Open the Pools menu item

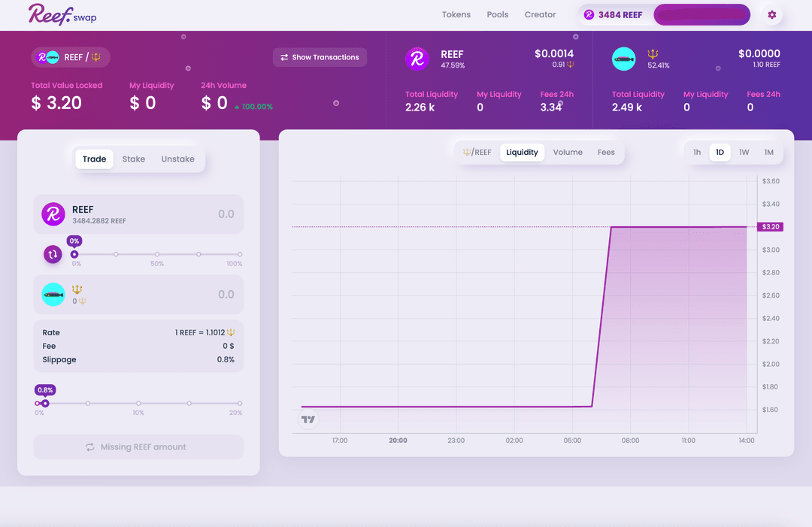(497, 14)
